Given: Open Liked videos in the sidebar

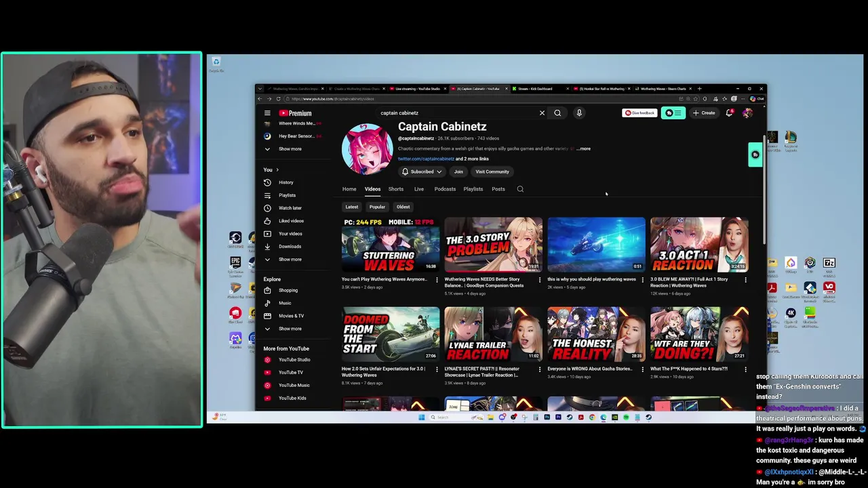Looking at the screenshot, I should [291, 221].
